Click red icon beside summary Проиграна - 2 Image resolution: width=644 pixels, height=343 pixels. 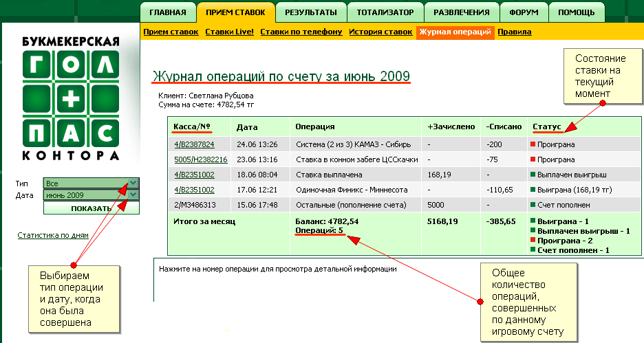pyautogui.click(x=533, y=240)
